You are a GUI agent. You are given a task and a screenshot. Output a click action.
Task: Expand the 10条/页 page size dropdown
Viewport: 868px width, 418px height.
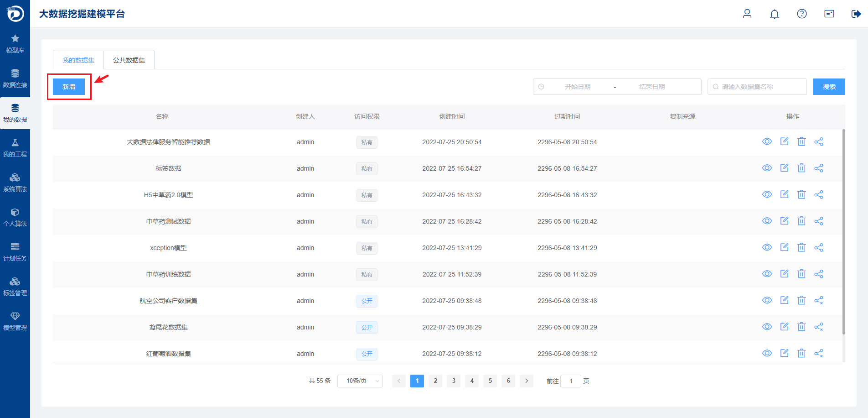tap(360, 381)
